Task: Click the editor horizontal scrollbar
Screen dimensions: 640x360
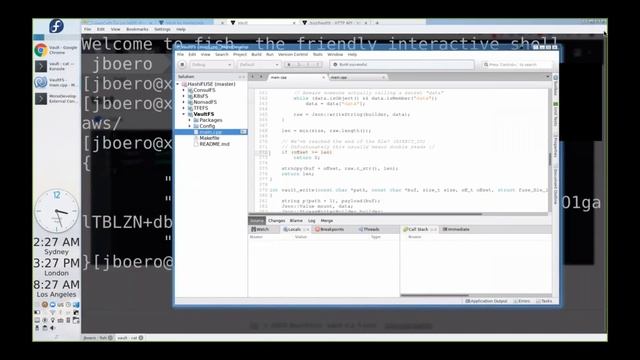Action: [365, 214]
